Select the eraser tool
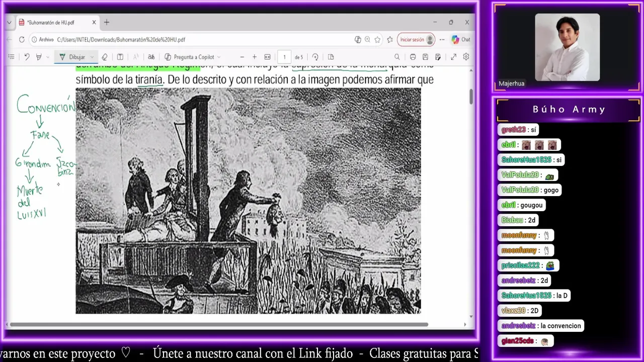 105,57
